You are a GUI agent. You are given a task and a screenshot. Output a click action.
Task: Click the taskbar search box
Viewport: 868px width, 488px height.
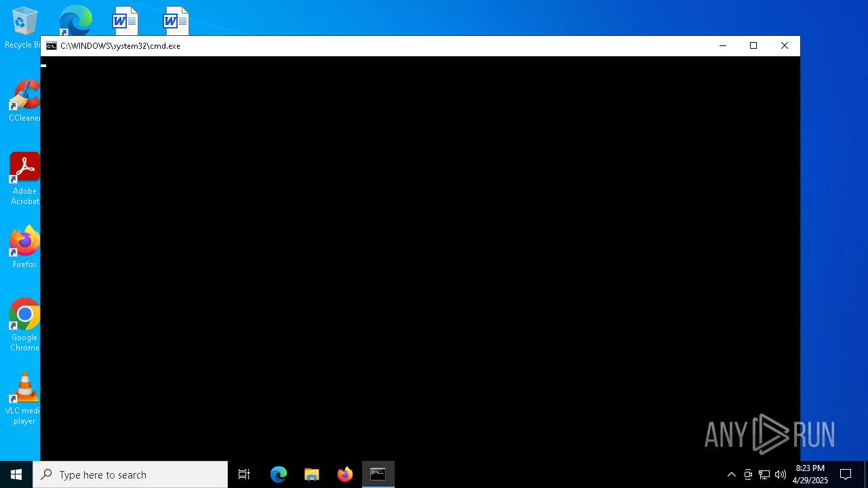pos(130,474)
